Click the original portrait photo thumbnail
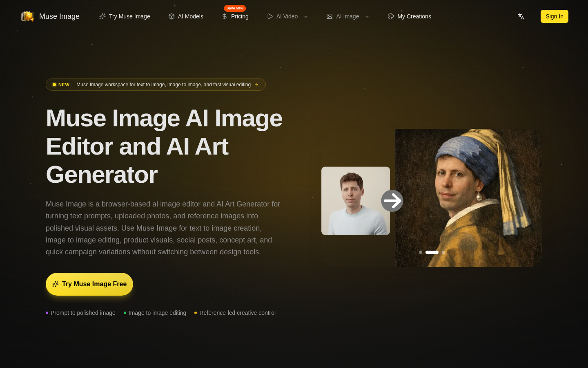 point(356,201)
